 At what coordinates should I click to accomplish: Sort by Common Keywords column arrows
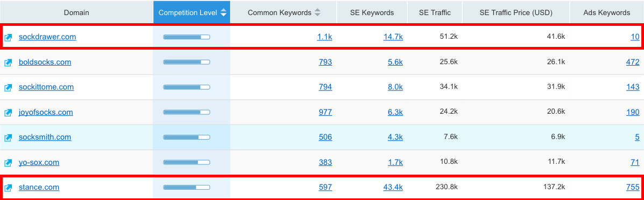(x=317, y=12)
